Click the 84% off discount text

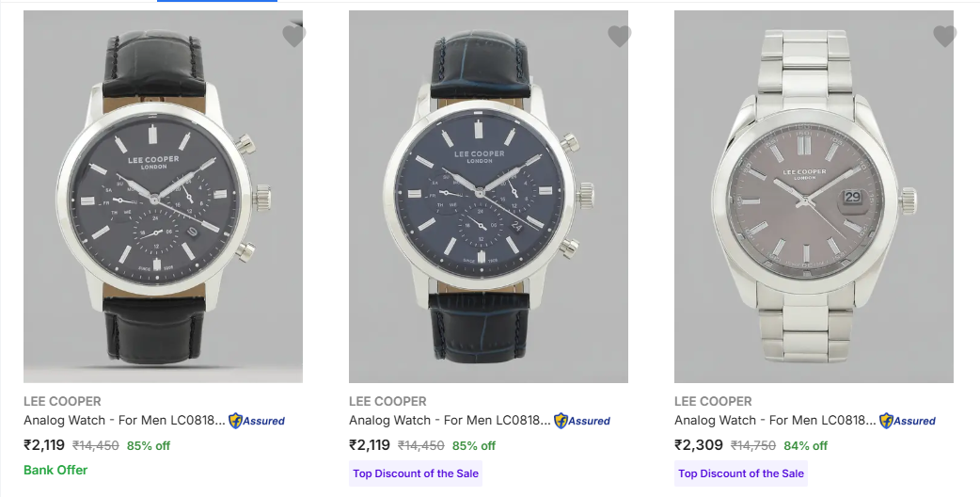[x=806, y=446]
